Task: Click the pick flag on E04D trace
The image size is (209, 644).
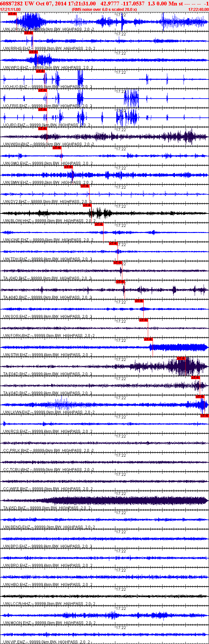Action: (x=181, y=358)
